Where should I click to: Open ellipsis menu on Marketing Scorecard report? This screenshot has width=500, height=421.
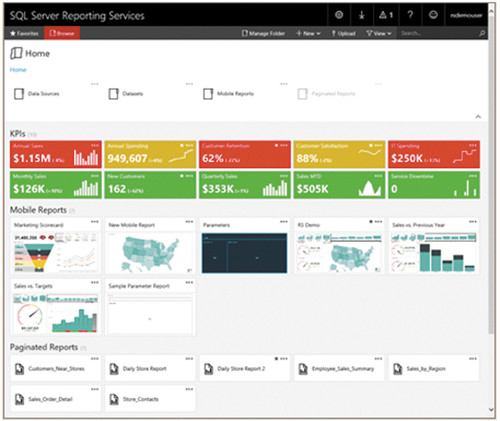(95, 221)
